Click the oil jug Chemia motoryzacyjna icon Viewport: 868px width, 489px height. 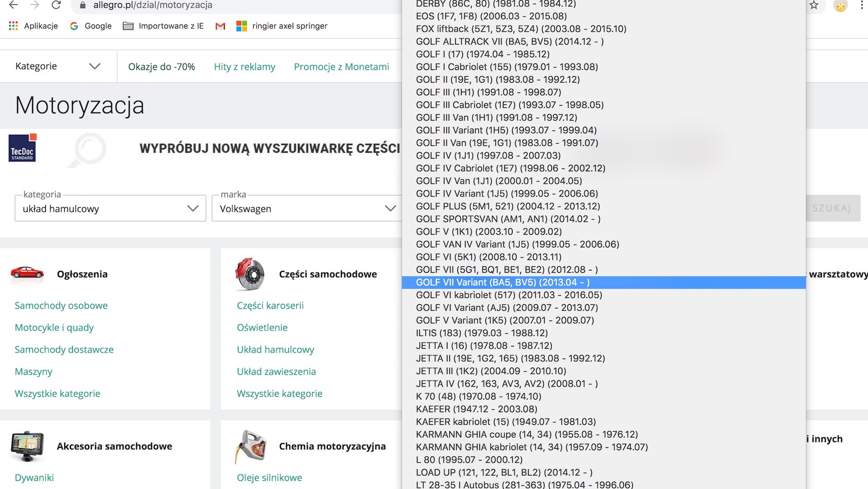(x=251, y=446)
